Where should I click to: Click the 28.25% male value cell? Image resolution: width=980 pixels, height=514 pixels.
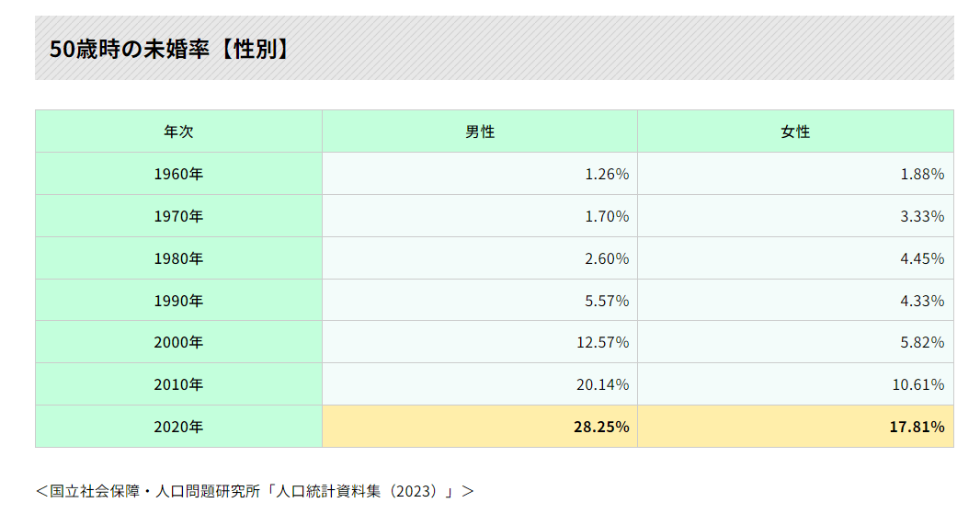pos(602,427)
